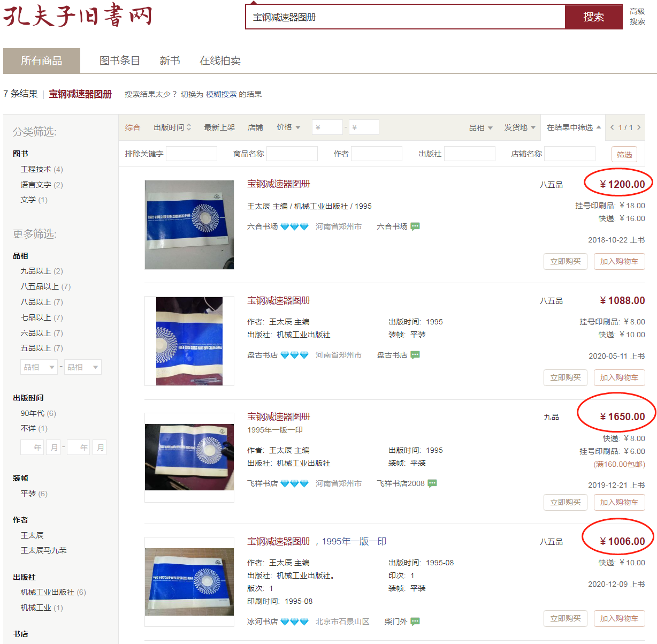Sort by 店铺

[255, 127]
